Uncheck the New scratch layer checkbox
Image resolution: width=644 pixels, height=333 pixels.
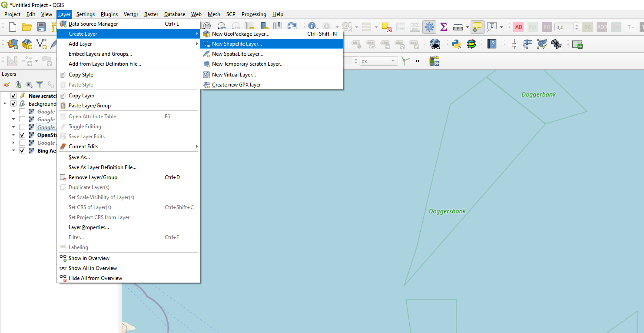pyautogui.click(x=13, y=96)
